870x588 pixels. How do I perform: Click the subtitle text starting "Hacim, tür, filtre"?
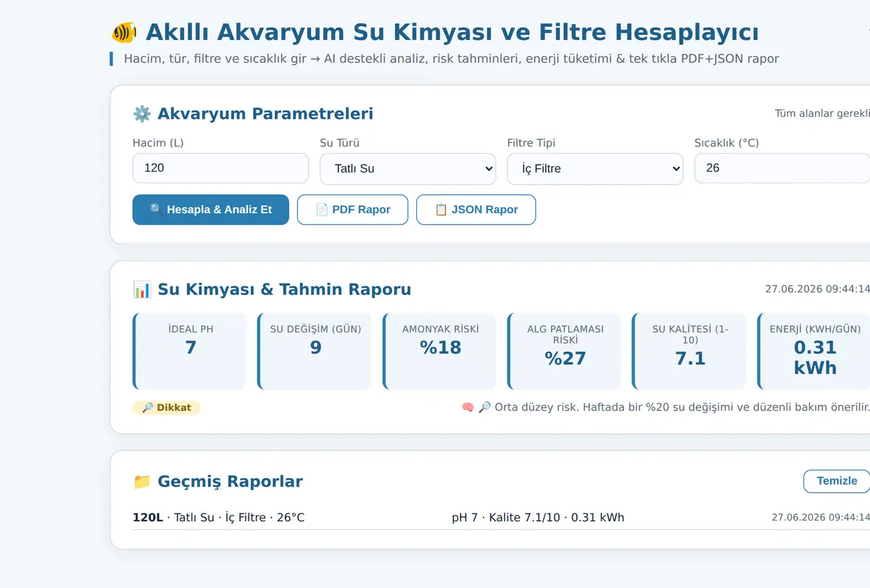pyautogui.click(x=452, y=59)
